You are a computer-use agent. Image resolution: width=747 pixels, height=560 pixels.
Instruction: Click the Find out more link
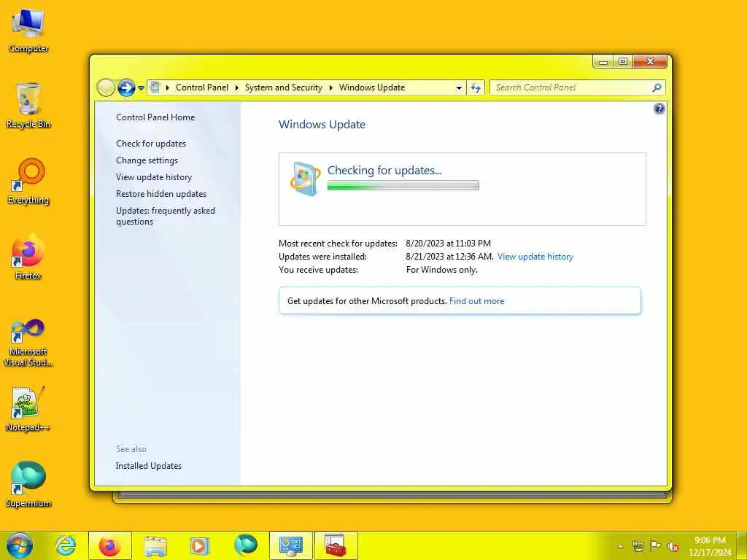[x=476, y=301]
